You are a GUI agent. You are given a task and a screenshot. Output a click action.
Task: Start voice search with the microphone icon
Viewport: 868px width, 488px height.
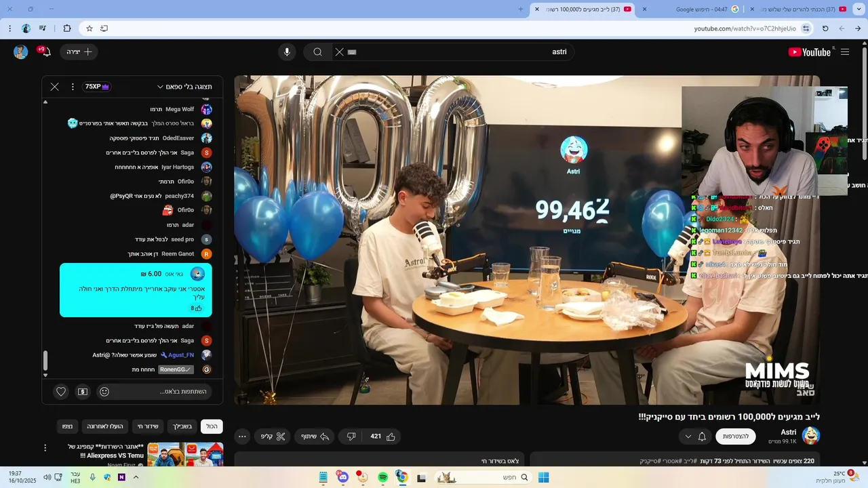tap(287, 52)
